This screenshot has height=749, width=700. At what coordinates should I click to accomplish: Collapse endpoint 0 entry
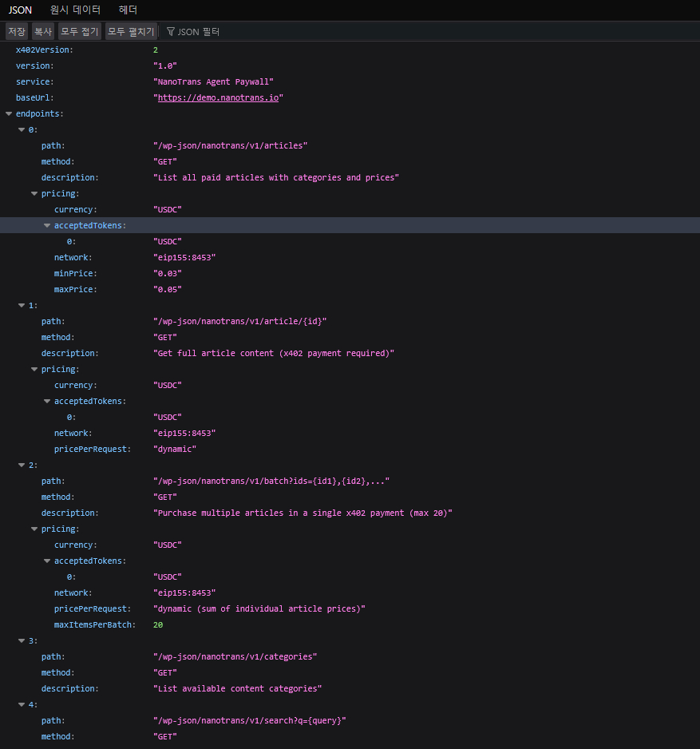point(22,129)
